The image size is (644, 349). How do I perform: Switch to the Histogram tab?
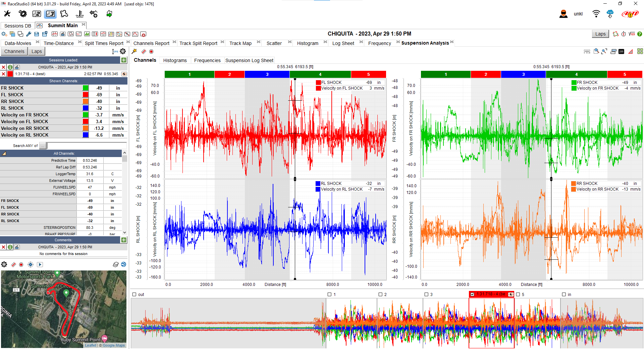tap(308, 43)
